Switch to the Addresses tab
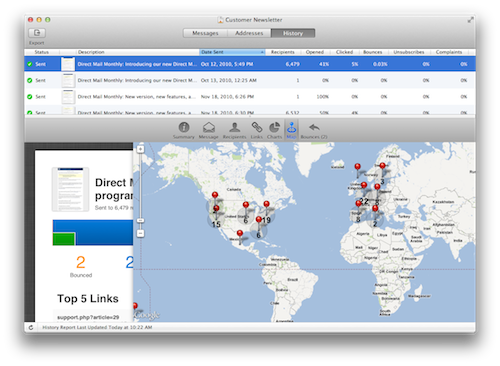 [249, 33]
